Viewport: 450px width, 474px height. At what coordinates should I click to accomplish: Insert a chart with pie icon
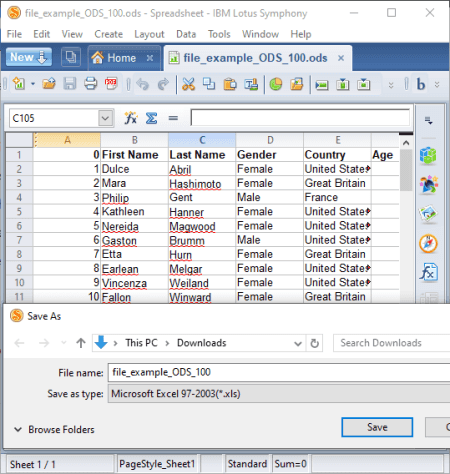[276, 84]
